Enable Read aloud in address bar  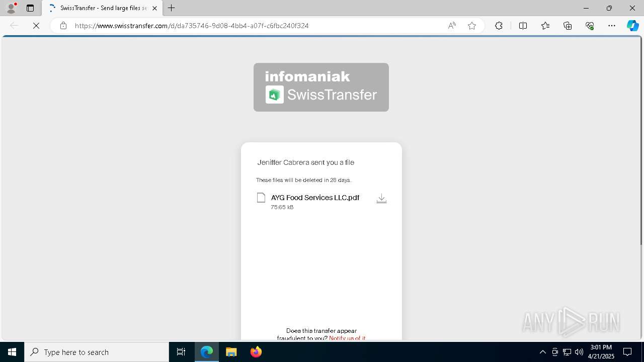click(452, 26)
